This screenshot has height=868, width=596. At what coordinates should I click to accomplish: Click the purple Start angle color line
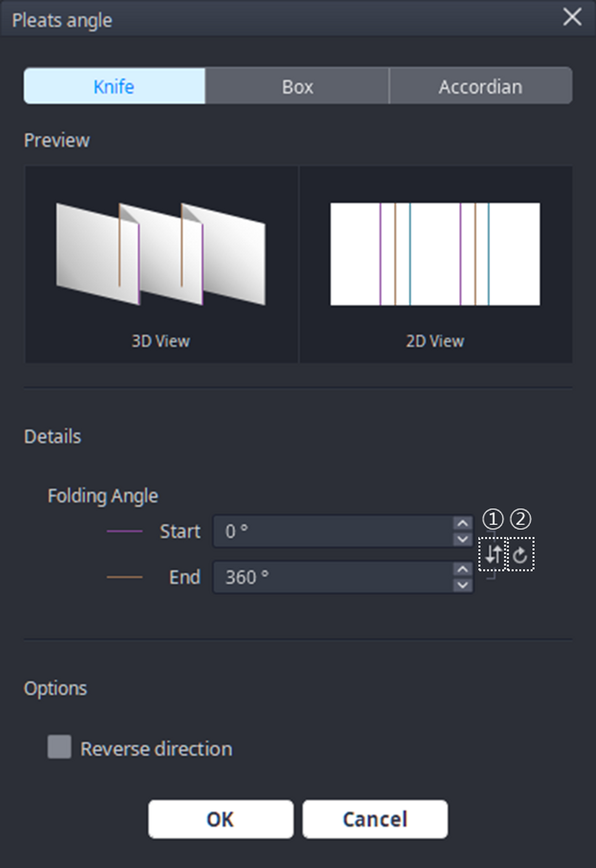[124, 531]
